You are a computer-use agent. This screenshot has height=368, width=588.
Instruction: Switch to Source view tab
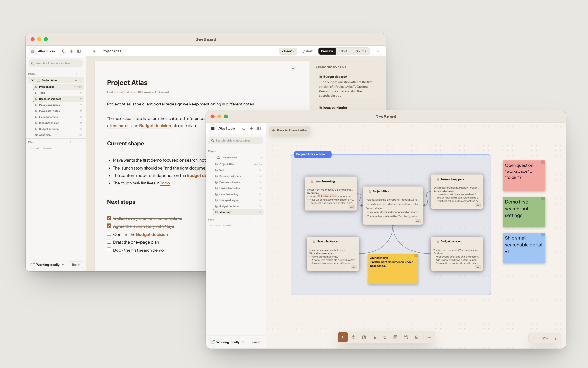(361, 51)
